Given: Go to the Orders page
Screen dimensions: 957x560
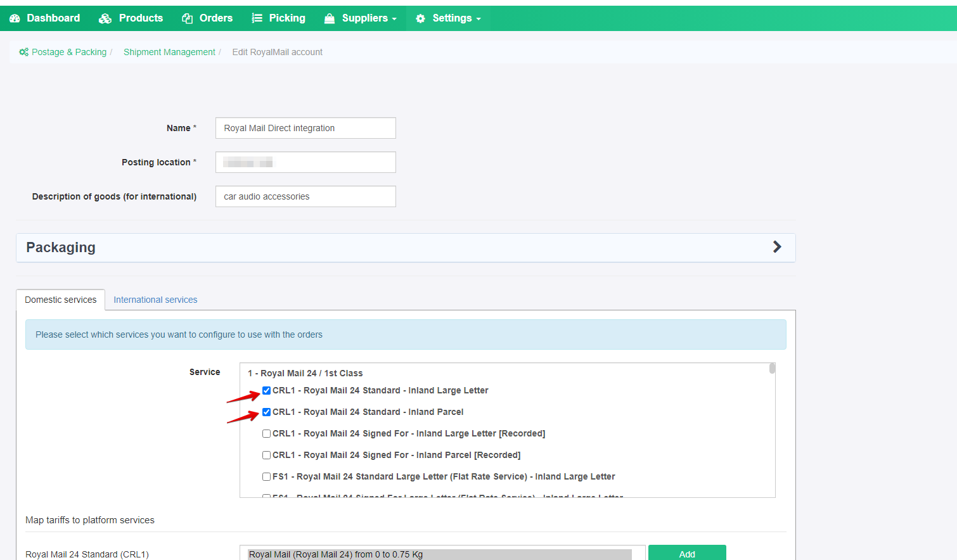Looking at the screenshot, I should (207, 18).
